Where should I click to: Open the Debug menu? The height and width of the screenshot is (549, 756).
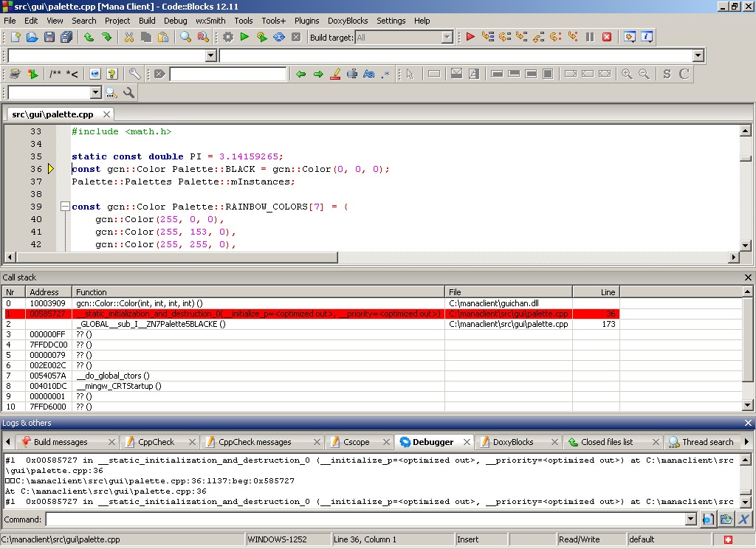point(176,21)
